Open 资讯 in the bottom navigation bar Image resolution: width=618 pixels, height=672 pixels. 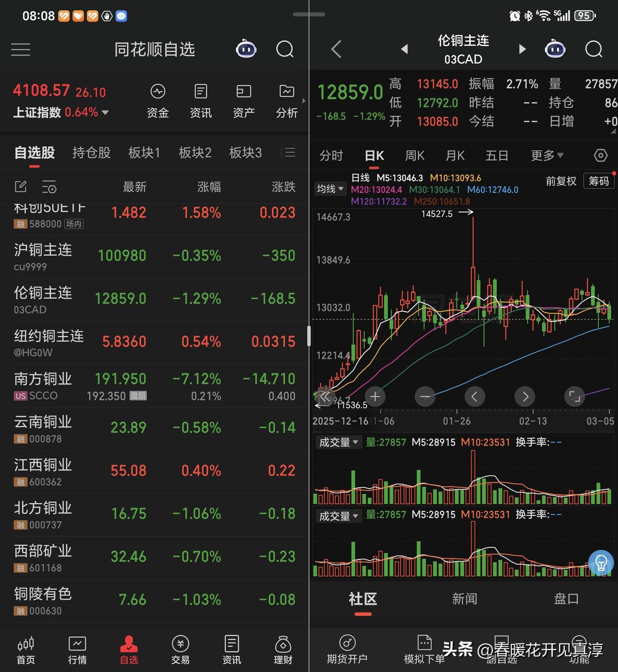[232, 650]
